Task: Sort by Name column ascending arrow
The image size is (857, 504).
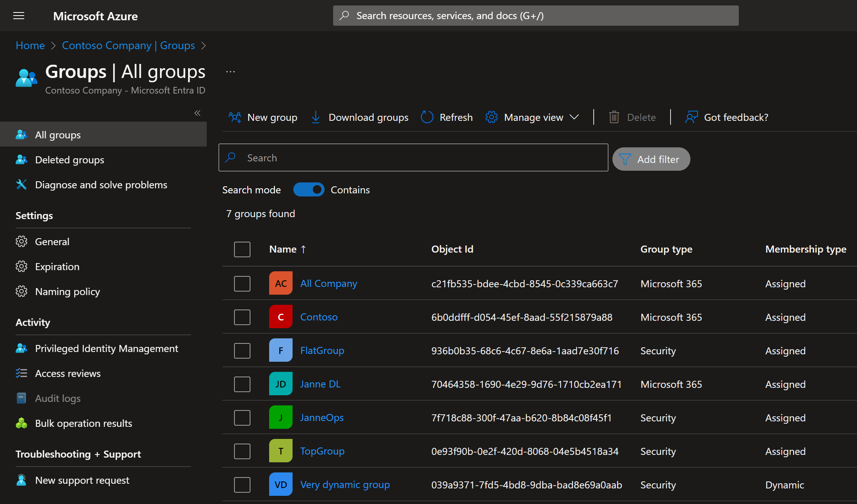Action: click(303, 249)
